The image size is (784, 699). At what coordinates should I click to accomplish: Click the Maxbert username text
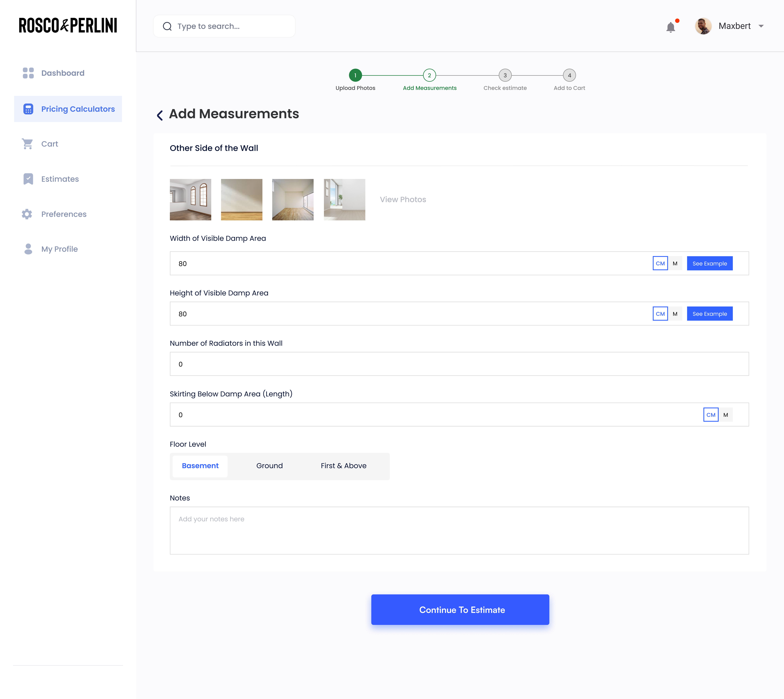[734, 26]
